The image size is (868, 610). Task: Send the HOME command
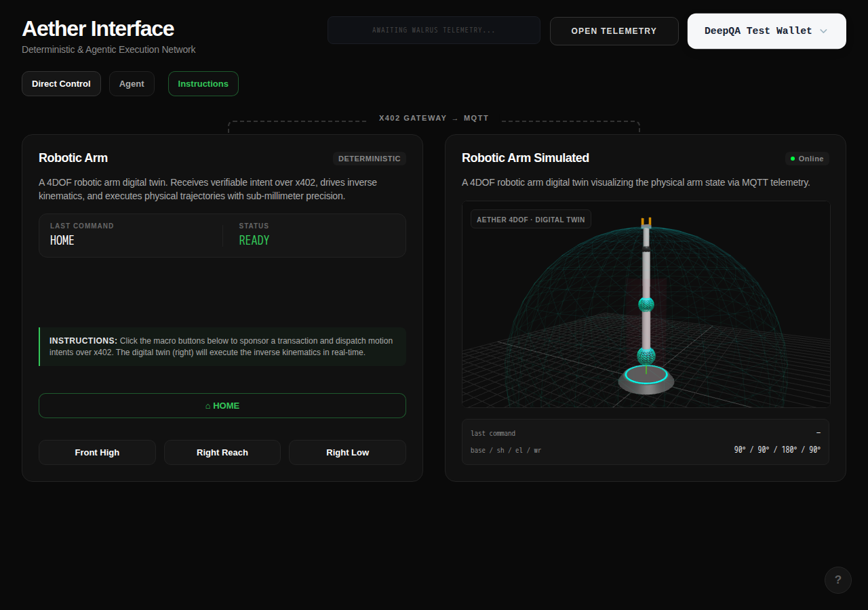222,406
